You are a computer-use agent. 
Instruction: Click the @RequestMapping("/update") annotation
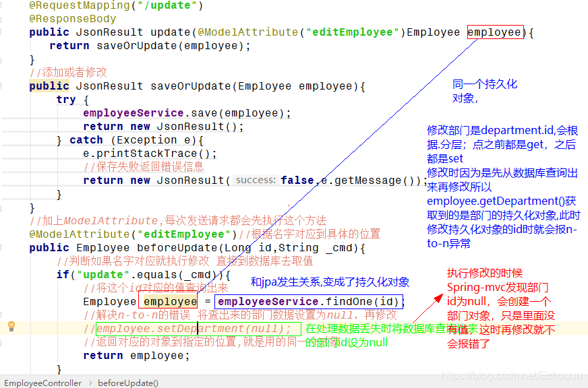(x=116, y=5)
